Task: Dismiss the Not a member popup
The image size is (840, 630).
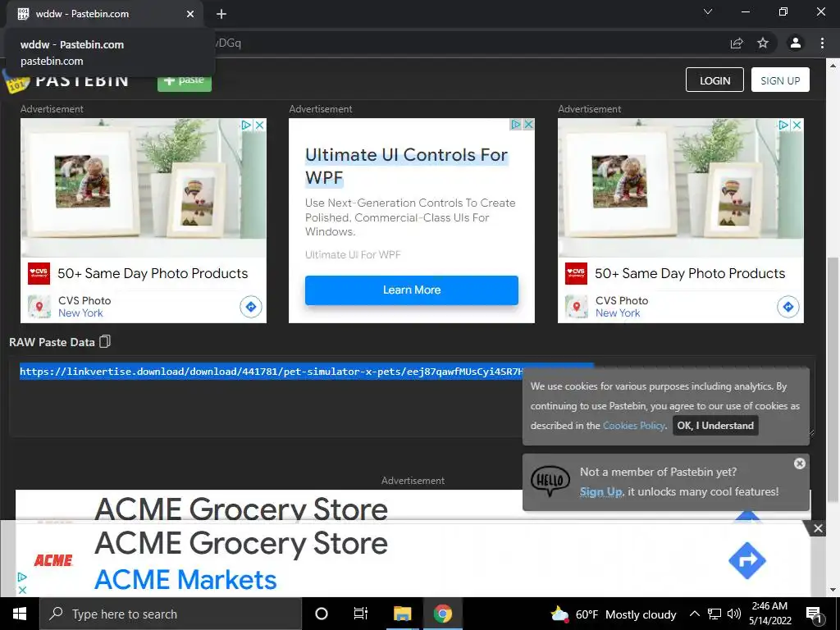Action: [x=799, y=463]
